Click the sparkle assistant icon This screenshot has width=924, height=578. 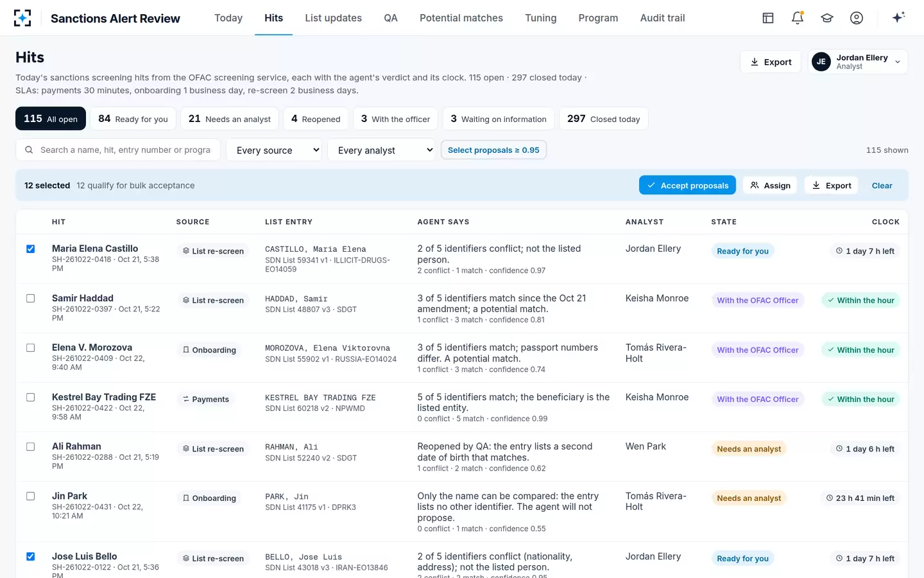[898, 17]
